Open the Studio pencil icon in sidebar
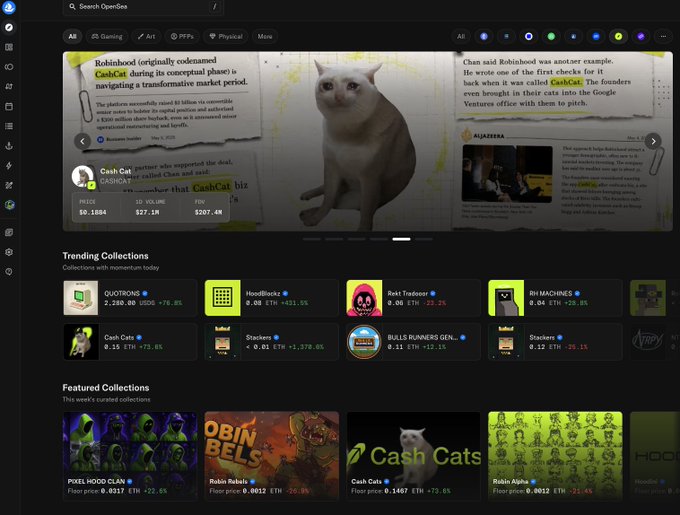 click(x=9, y=185)
